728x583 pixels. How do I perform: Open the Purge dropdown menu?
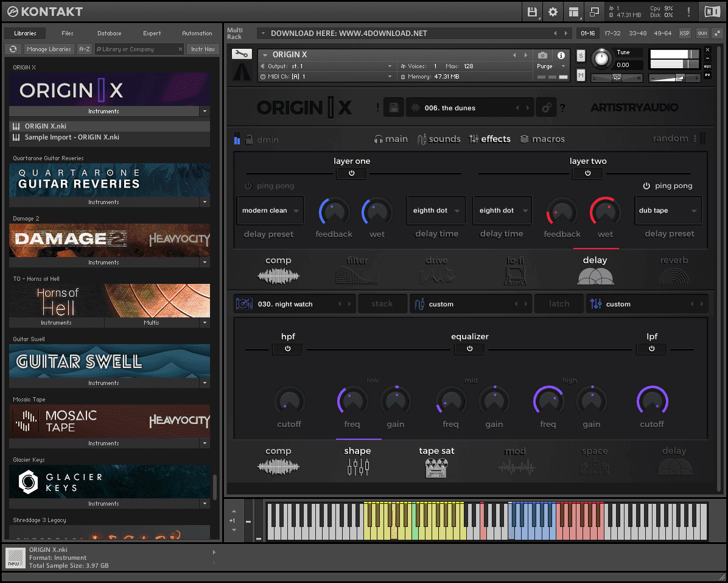(x=551, y=66)
